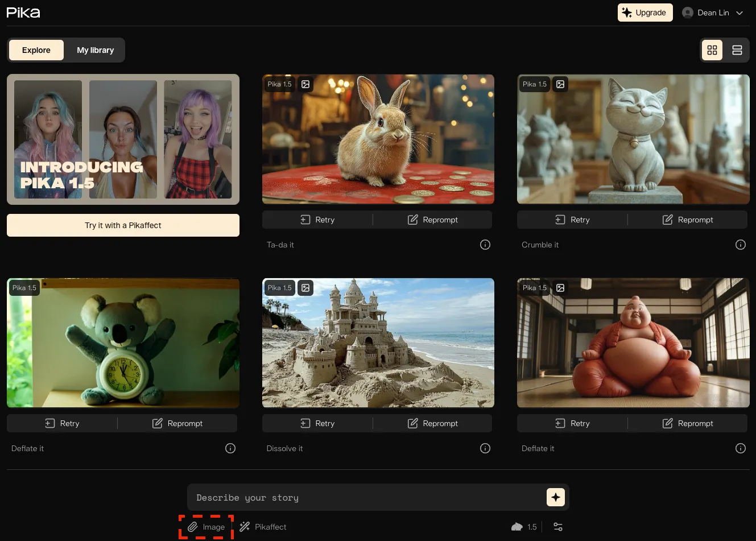Click the "Crumble it" label
Screen dimensions: 756x541
[540, 245]
